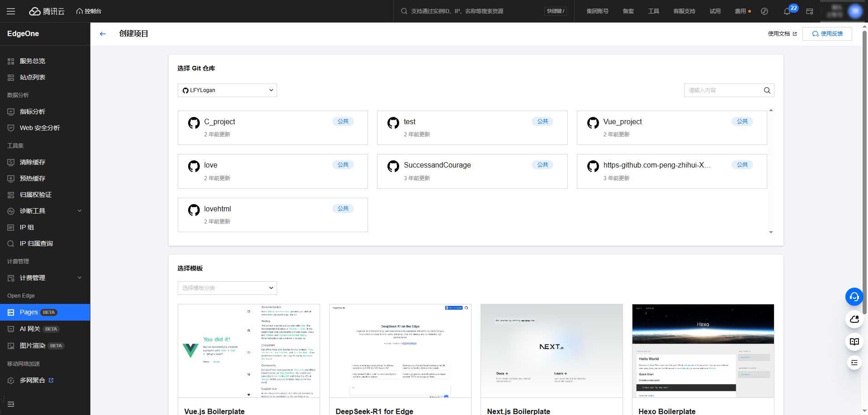Expand the 诊断工具 sidebar item

45,211
